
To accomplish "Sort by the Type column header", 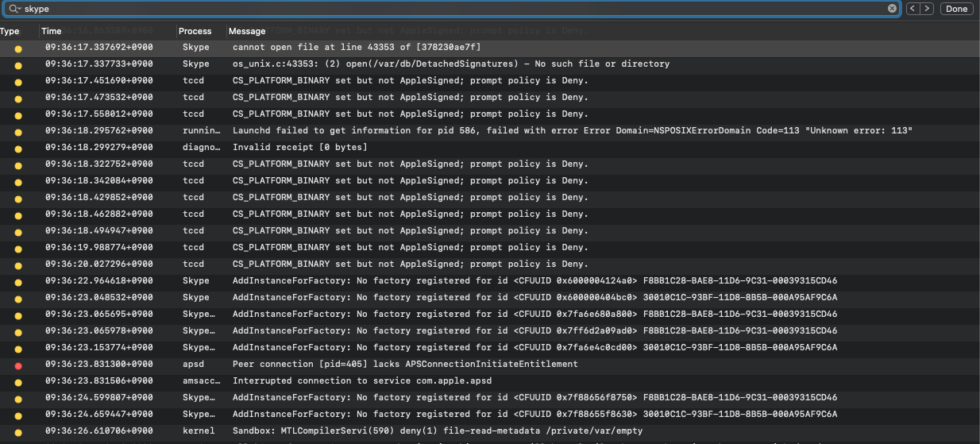I will (10, 31).
